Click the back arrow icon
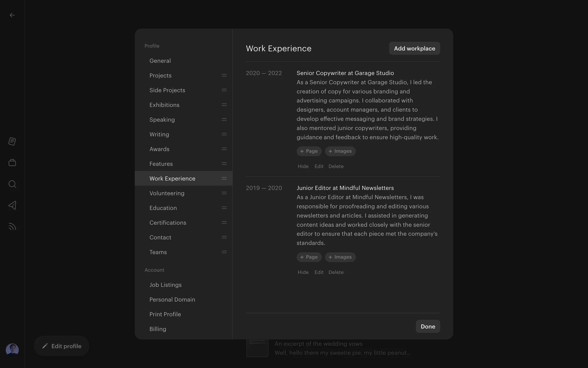 [x=12, y=15]
